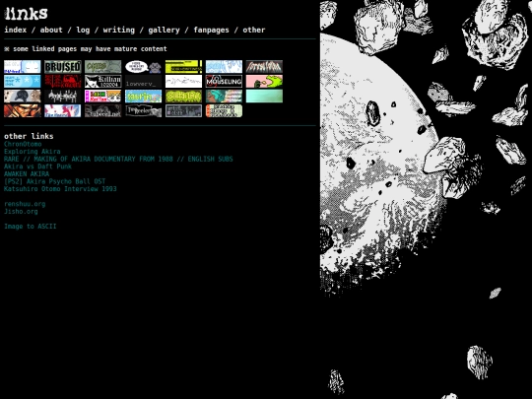This screenshot has width=532, height=399.
Task: Open the Exploring Akira link
Action: tap(33, 152)
